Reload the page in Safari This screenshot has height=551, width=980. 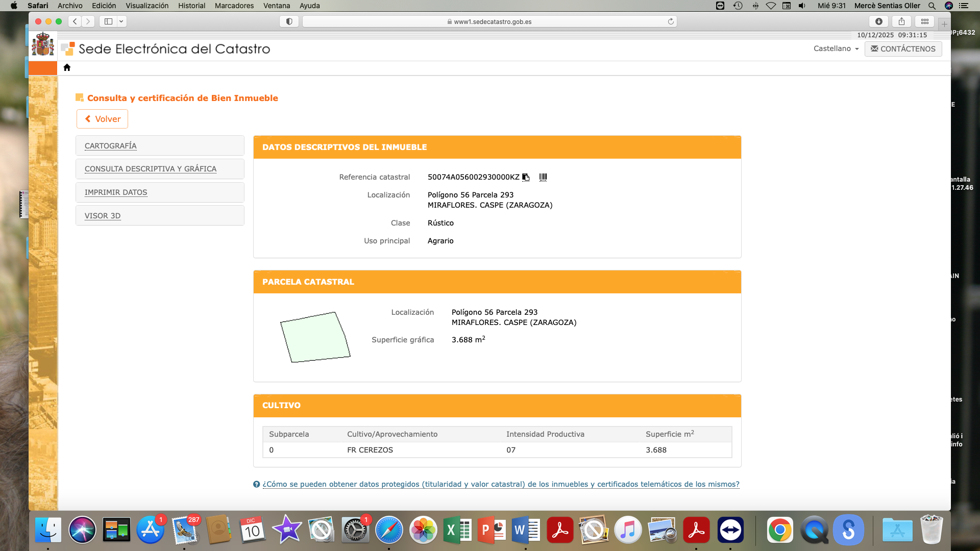671,21
